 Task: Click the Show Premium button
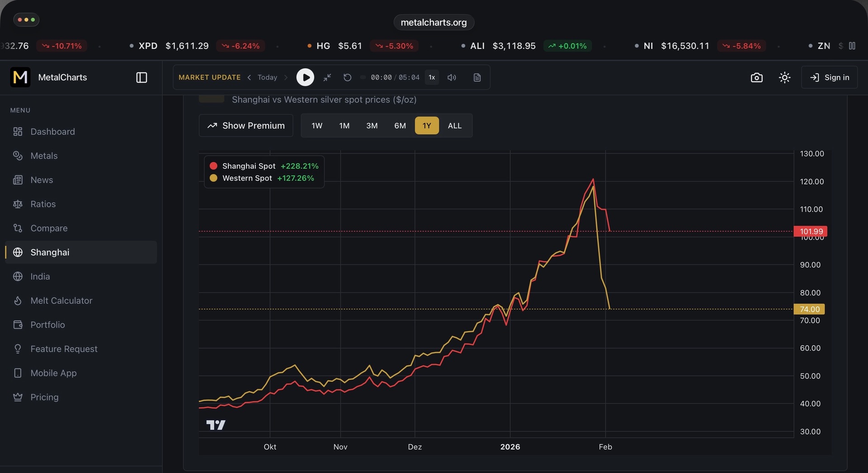pyautogui.click(x=246, y=126)
